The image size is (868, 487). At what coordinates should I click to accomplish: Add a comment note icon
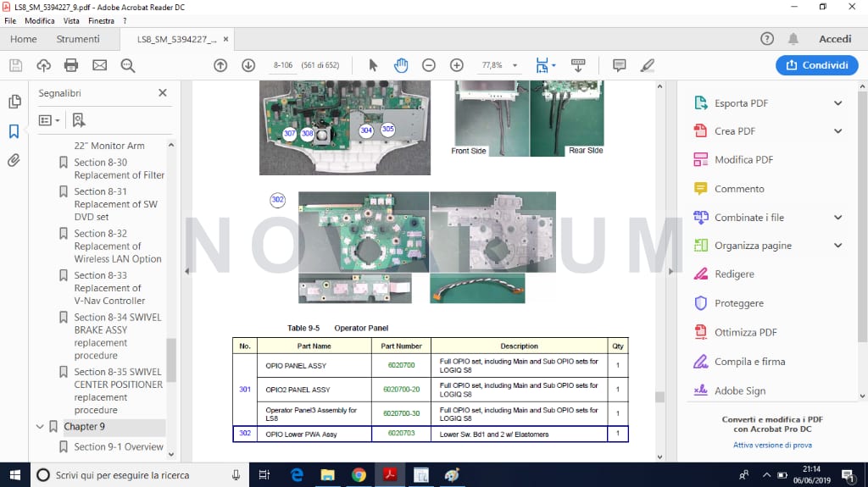[x=620, y=65]
